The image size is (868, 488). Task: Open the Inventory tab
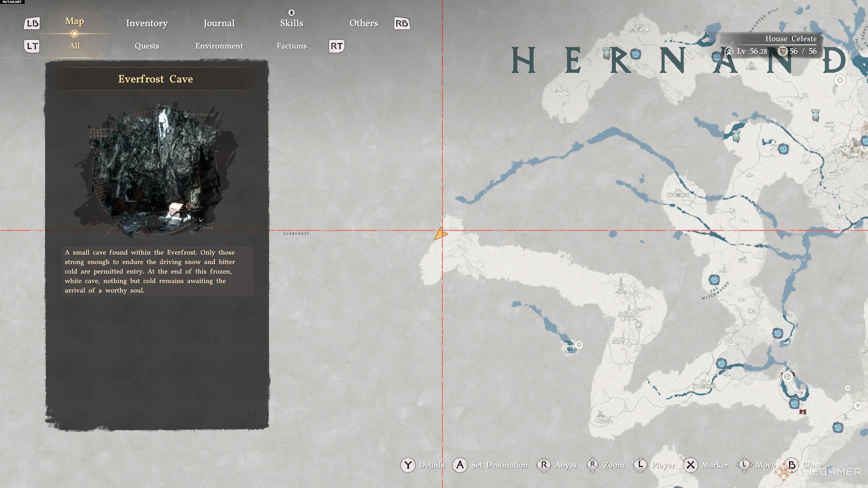click(x=147, y=23)
